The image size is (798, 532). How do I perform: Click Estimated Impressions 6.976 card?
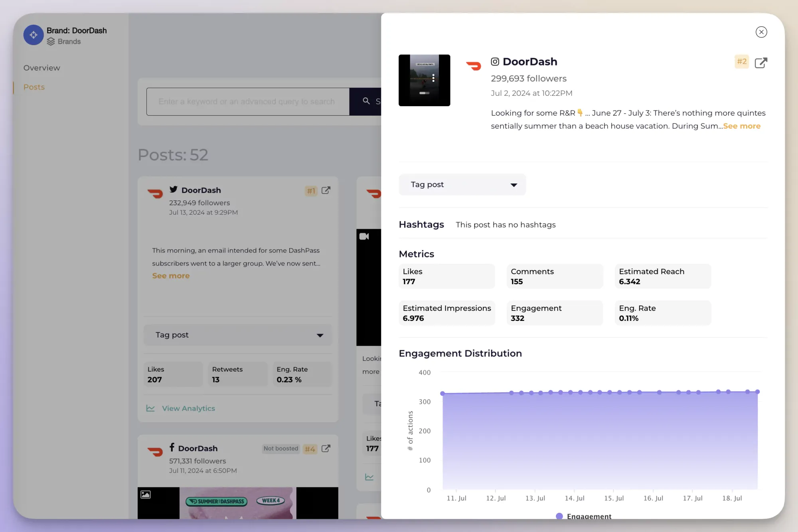coord(446,313)
